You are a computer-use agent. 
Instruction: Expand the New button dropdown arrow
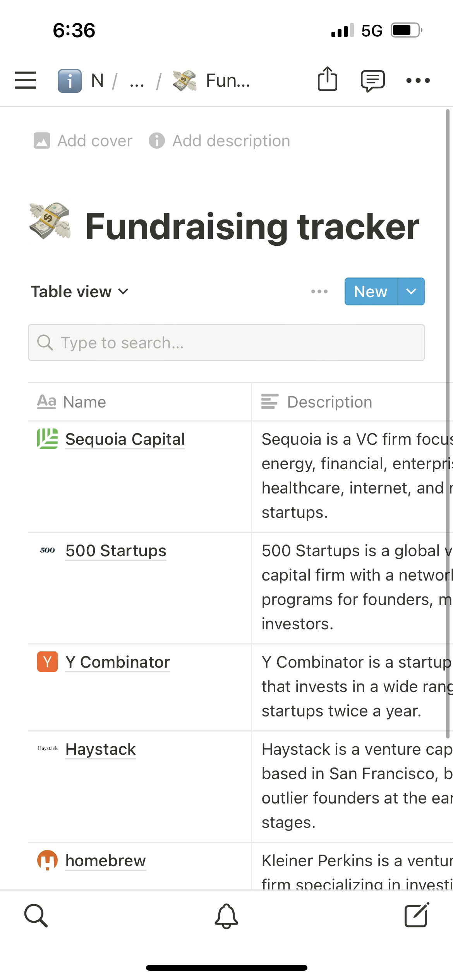click(x=411, y=291)
